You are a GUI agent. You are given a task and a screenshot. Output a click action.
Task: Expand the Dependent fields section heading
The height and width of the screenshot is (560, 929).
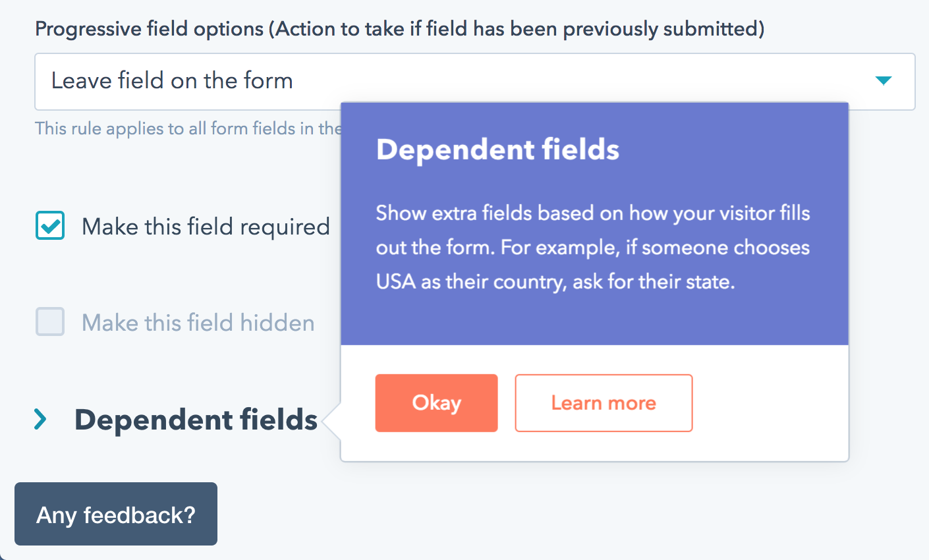click(x=196, y=420)
